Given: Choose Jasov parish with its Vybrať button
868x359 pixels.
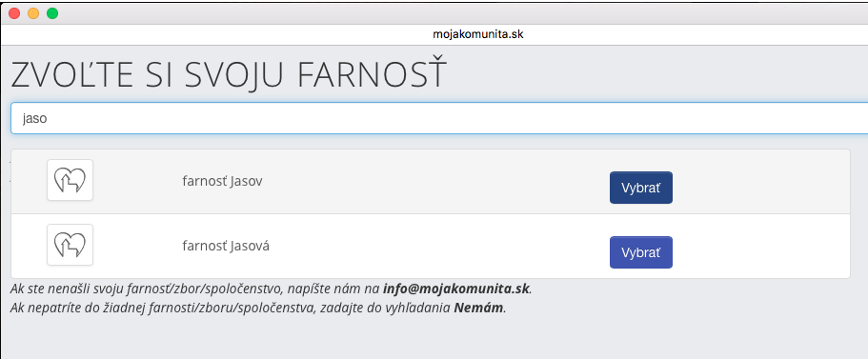Looking at the screenshot, I should [x=641, y=188].
